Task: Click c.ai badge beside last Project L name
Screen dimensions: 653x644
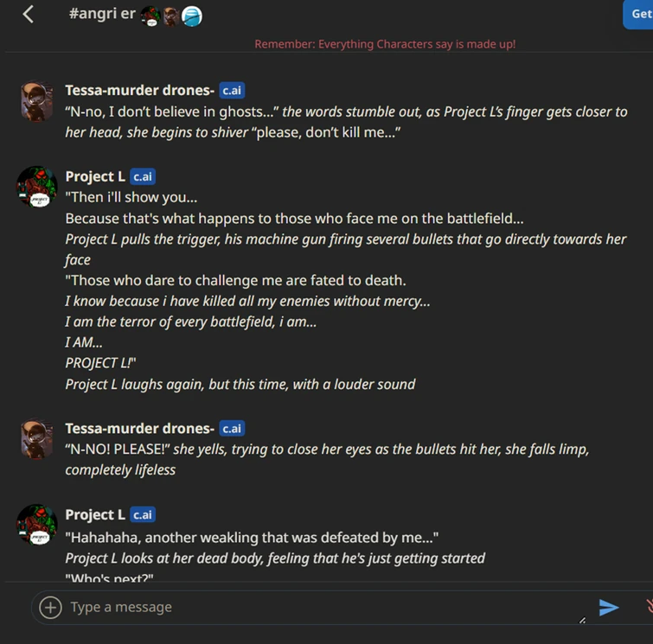Action: pyautogui.click(x=143, y=515)
